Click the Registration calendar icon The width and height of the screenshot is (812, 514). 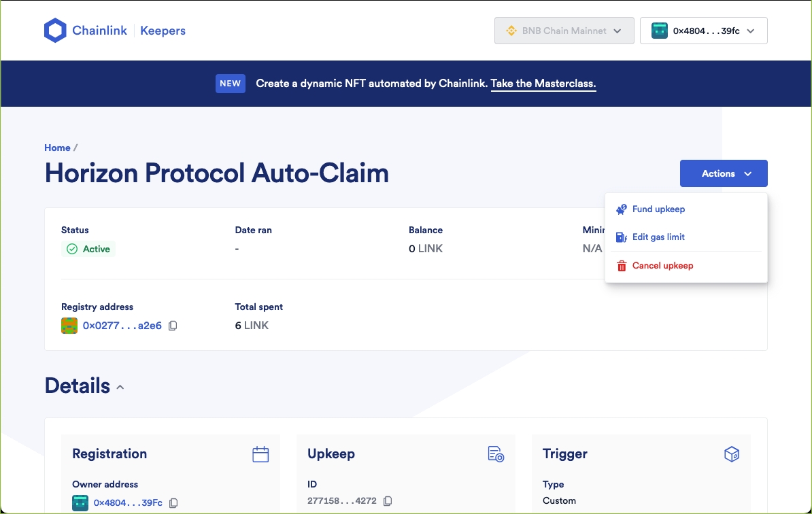(260, 454)
